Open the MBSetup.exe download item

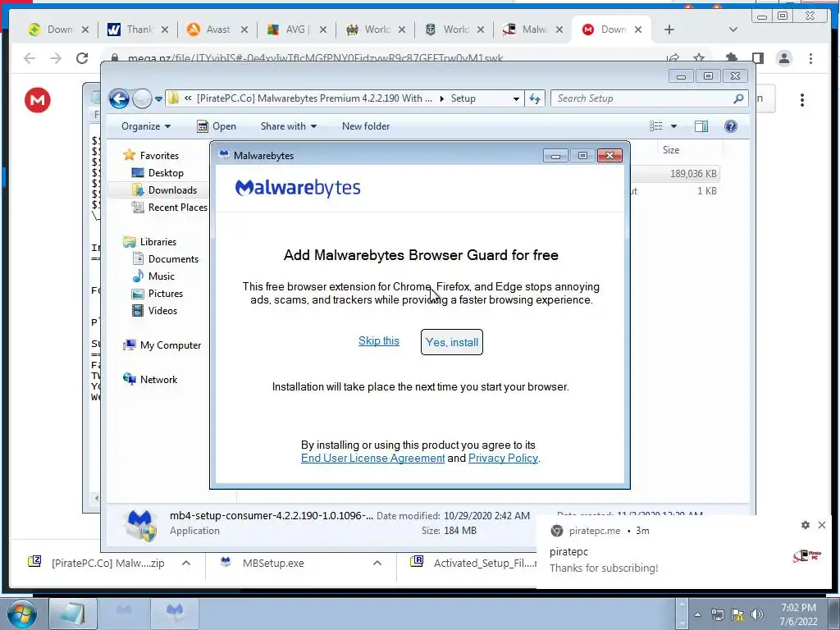tap(272, 563)
